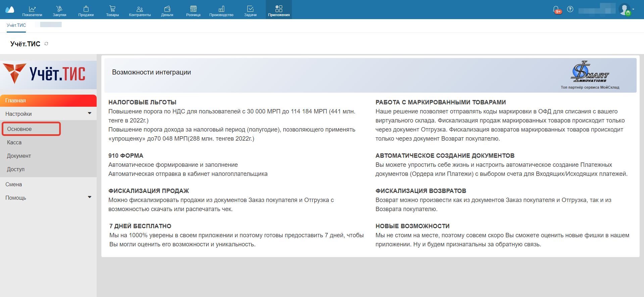The width and height of the screenshot is (644, 297).
Task: Open the help question mark icon
Action: tap(570, 9)
